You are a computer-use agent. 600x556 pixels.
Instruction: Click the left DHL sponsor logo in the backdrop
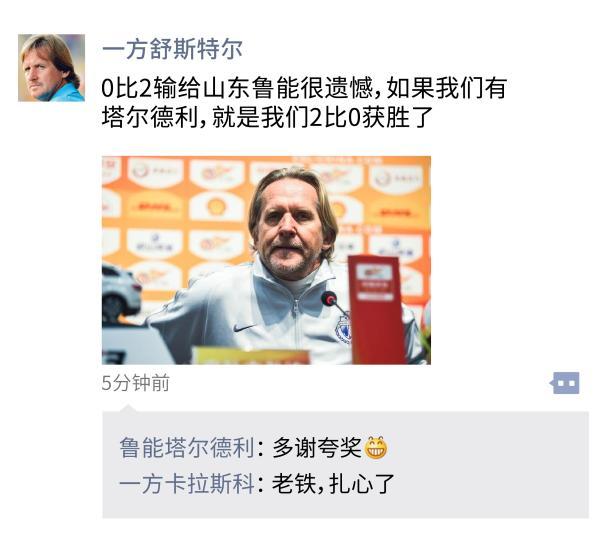pyautogui.click(x=155, y=207)
